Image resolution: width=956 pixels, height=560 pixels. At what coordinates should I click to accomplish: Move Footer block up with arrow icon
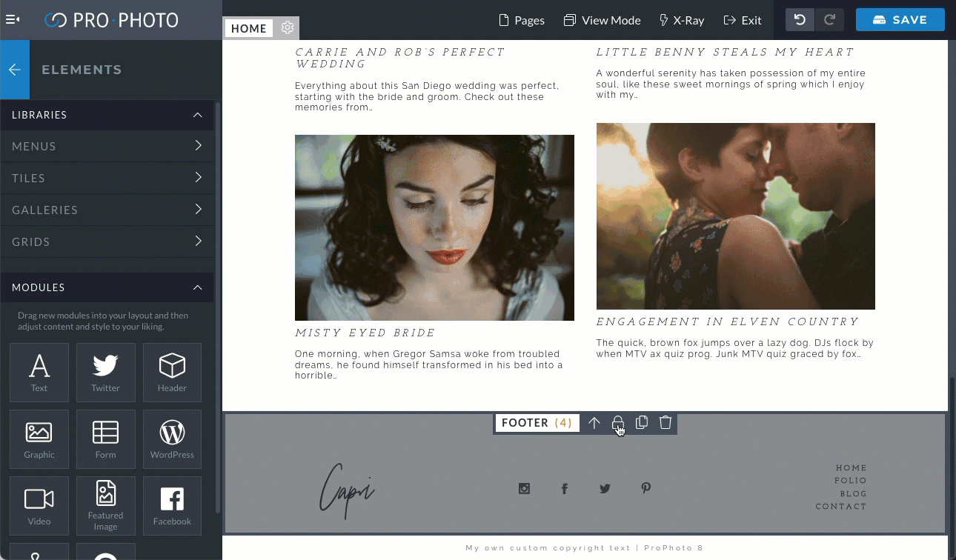(594, 422)
